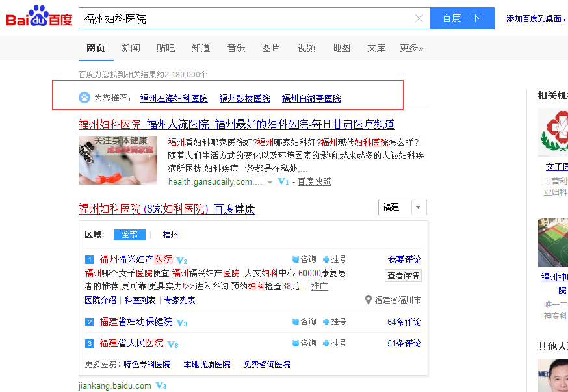Click the Baidu logo
Image resolution: width=568 pixels, height=392 pixels.
tap(39, 18)
